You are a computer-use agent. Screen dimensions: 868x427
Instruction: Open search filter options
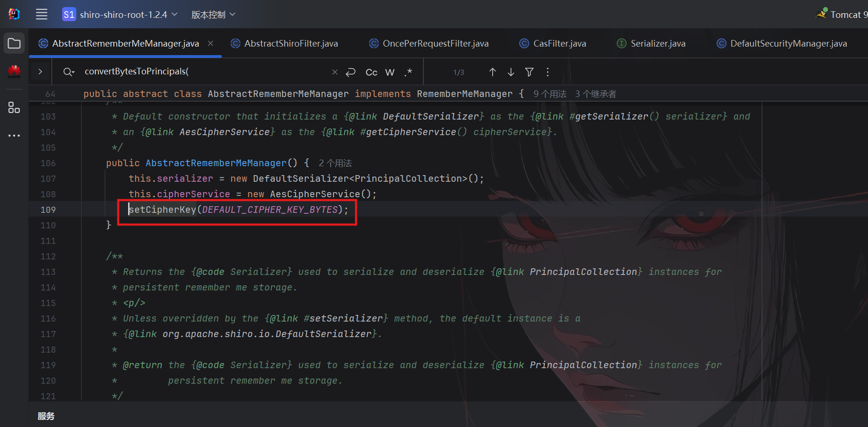pos(529,72)
